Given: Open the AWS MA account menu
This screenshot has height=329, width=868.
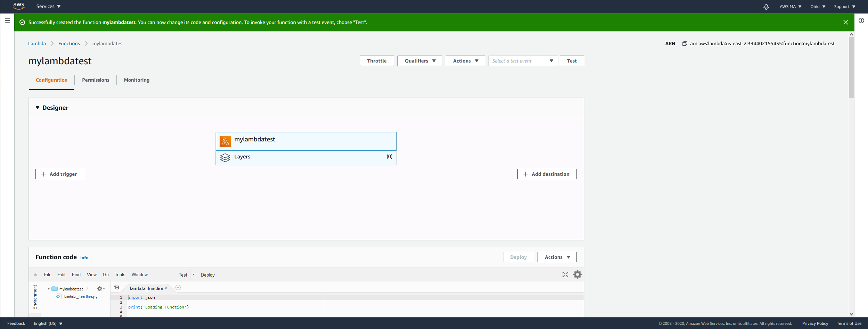Looking at the screenshot, I should click(x=791, y=7).
